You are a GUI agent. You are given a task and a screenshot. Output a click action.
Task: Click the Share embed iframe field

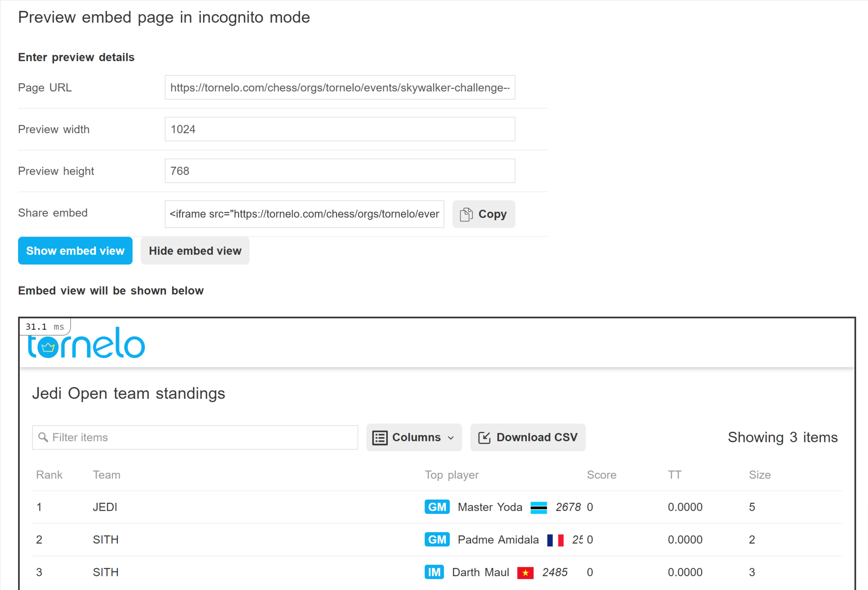coord(305,214)
